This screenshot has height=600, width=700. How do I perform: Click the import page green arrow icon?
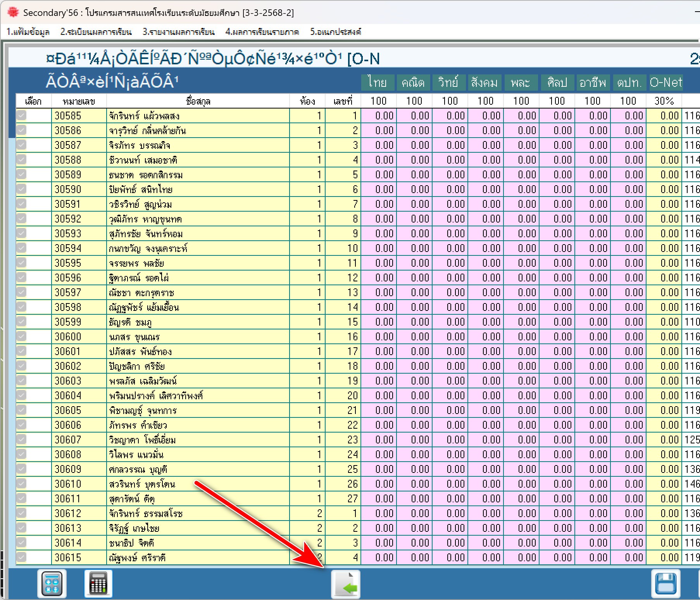[346, 585]
